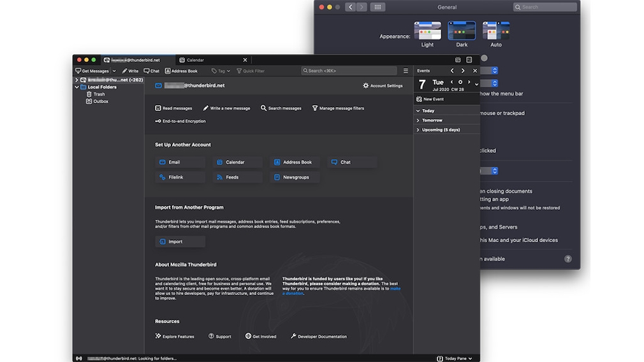The height and width of the screenshot is (362, 644).
Task: Open Address Book from the toolbar
Action: point(181,71)
